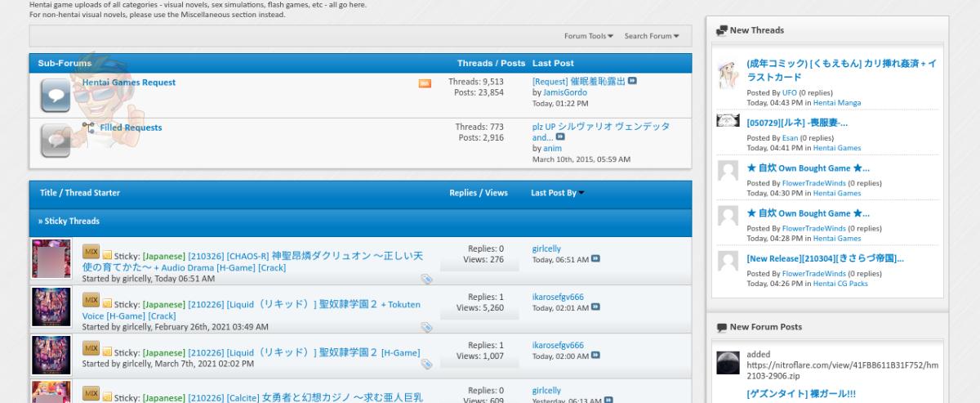Open anim user profile
This screenshot has width=980, height=403.
[x=552, y=149]
